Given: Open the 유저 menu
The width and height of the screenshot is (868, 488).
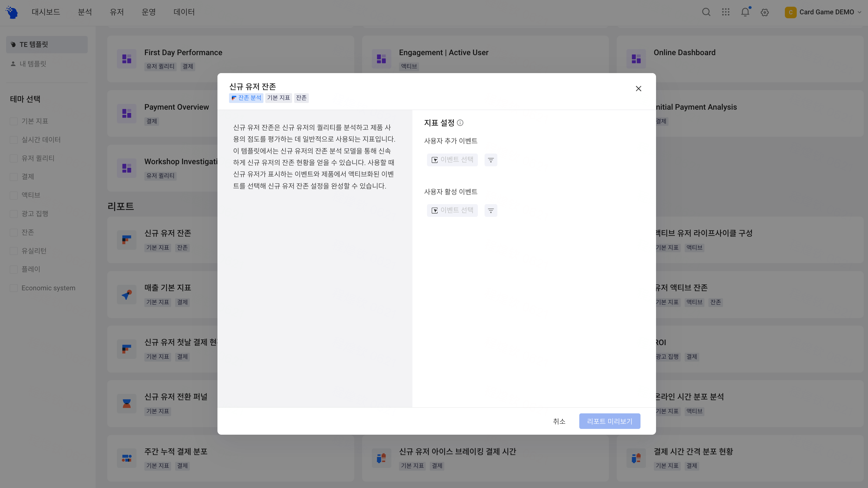Looking at the screenshot, I should [x=117, y=12].
